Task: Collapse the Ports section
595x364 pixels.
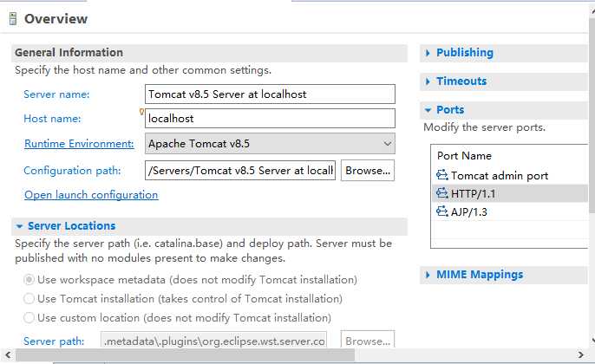Action: click(428, 110)
